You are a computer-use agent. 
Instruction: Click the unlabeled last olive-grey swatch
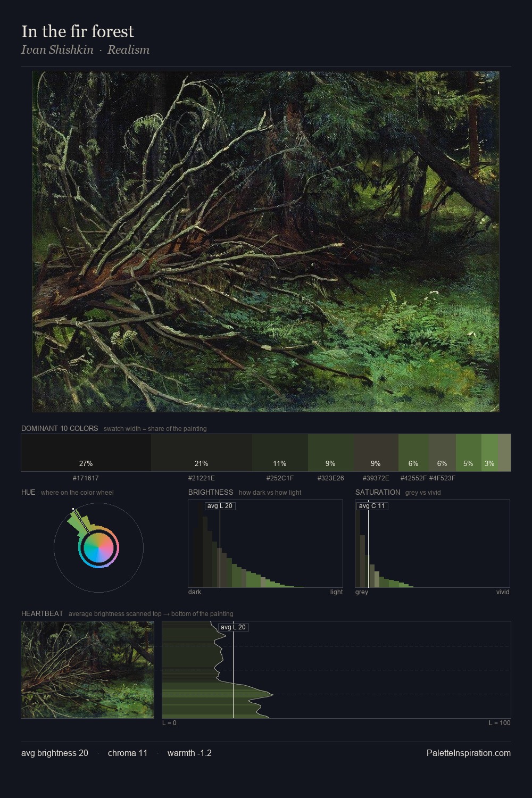tap(504, 453)
